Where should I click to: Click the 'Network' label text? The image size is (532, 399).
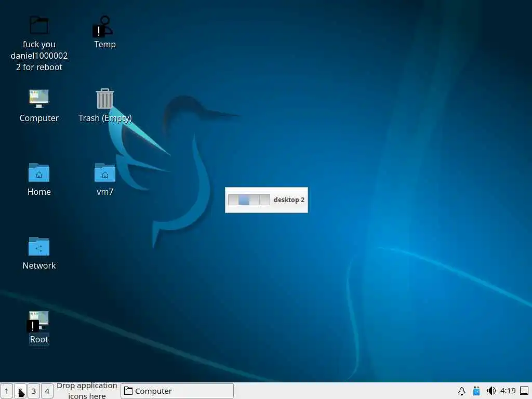click(x=39, y=265)
